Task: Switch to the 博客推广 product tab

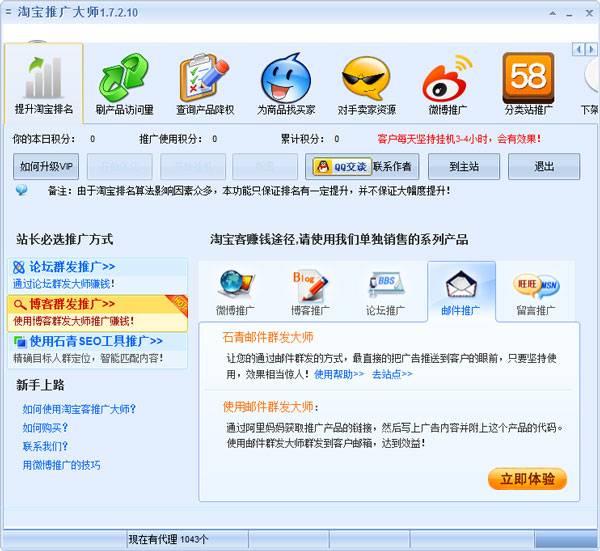Action: click(309, 290)
